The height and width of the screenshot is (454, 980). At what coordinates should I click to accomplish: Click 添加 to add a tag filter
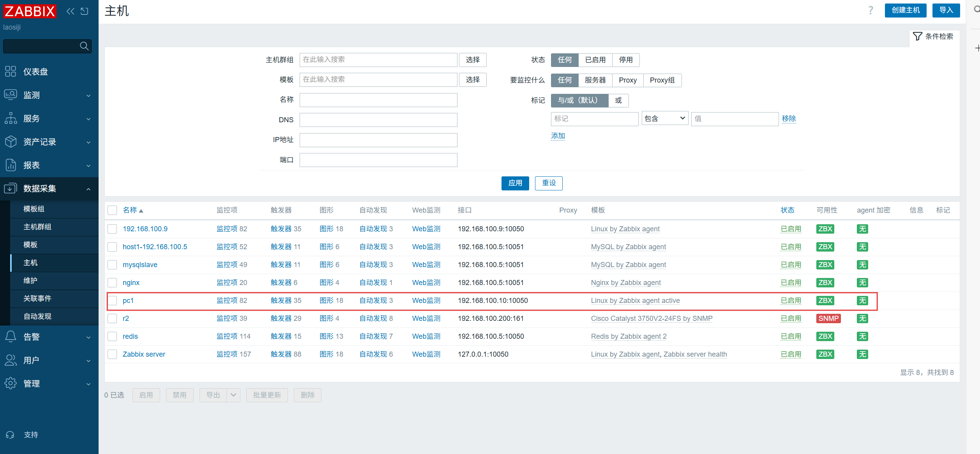(x=558, y=136)
